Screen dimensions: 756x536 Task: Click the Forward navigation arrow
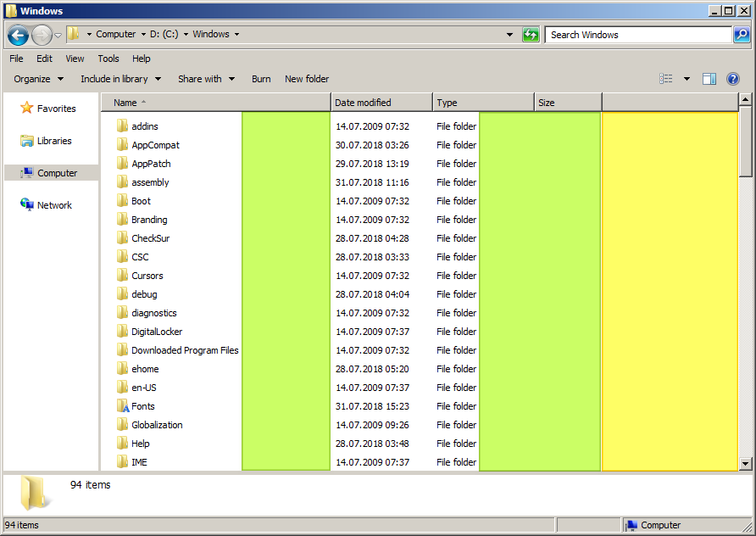pos(42,35)
